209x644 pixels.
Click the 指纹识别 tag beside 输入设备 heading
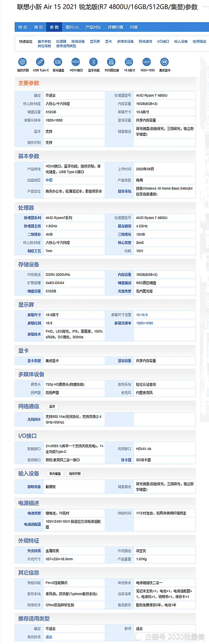(x=75, y=474)
